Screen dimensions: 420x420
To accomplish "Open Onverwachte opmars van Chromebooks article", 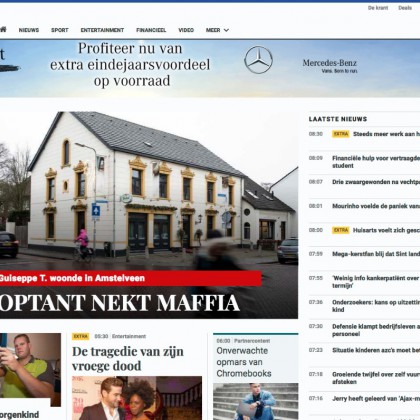I will (244, 362).
